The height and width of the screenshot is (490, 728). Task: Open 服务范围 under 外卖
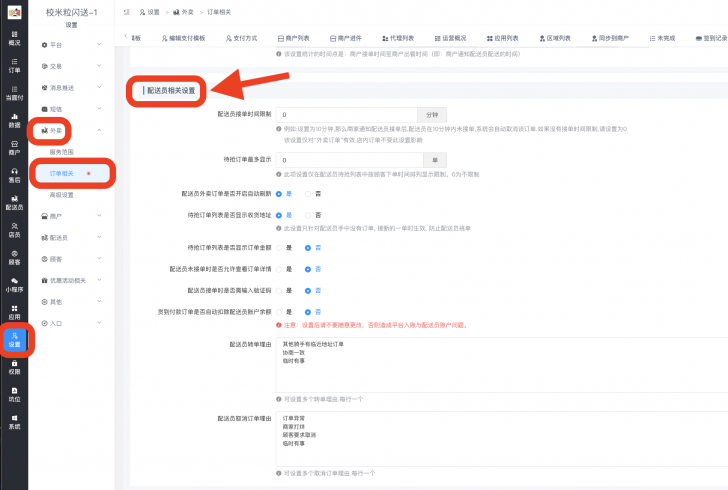pos(62,152)
